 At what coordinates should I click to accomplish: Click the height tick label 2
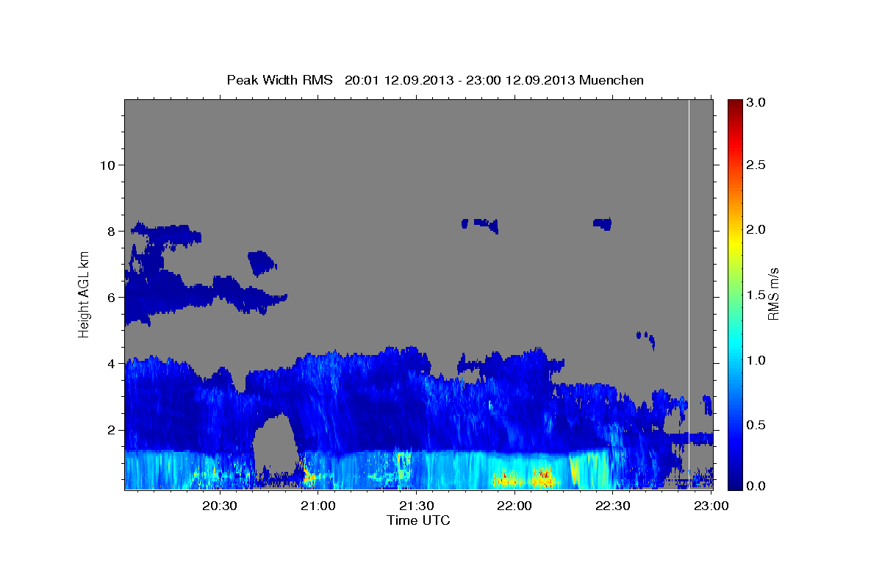pos(110,430)
